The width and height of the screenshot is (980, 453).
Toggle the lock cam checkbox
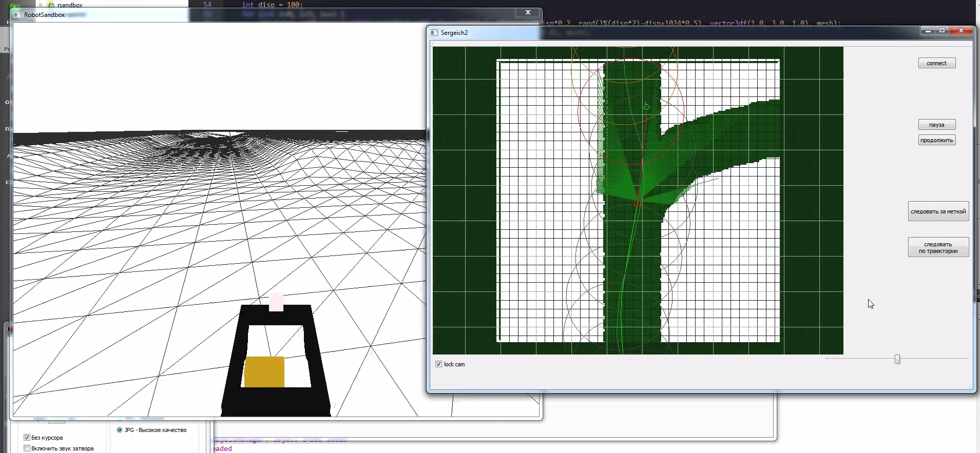click(438, 364)
